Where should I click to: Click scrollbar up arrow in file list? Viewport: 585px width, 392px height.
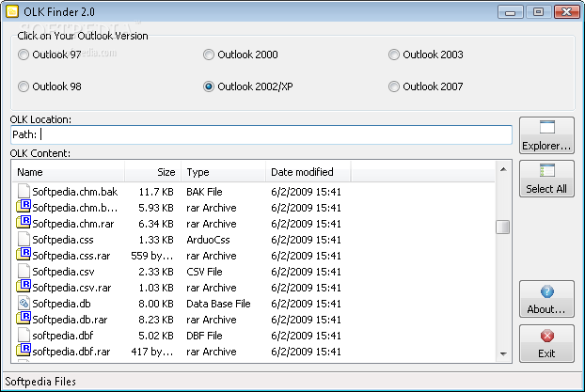tap(503, 170)
